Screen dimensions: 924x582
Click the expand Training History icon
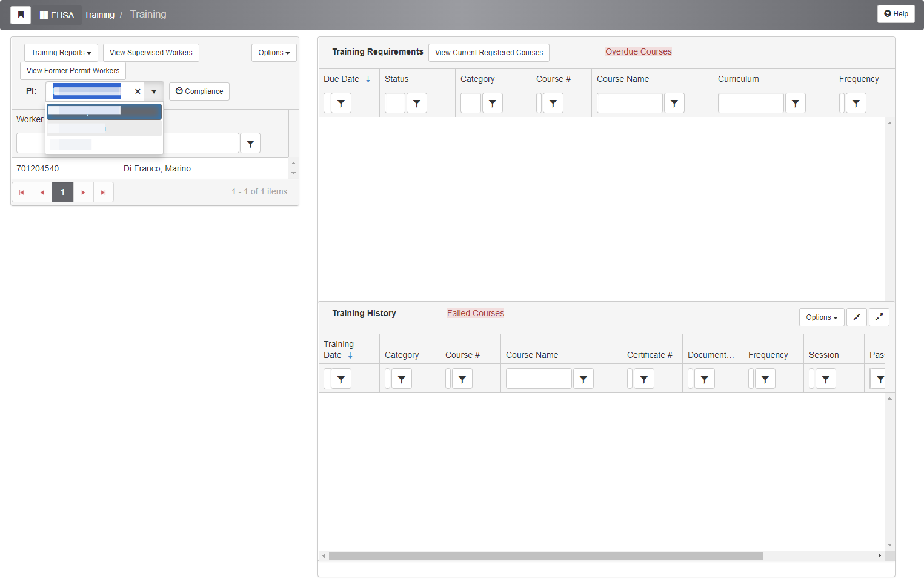pos(879,317)
